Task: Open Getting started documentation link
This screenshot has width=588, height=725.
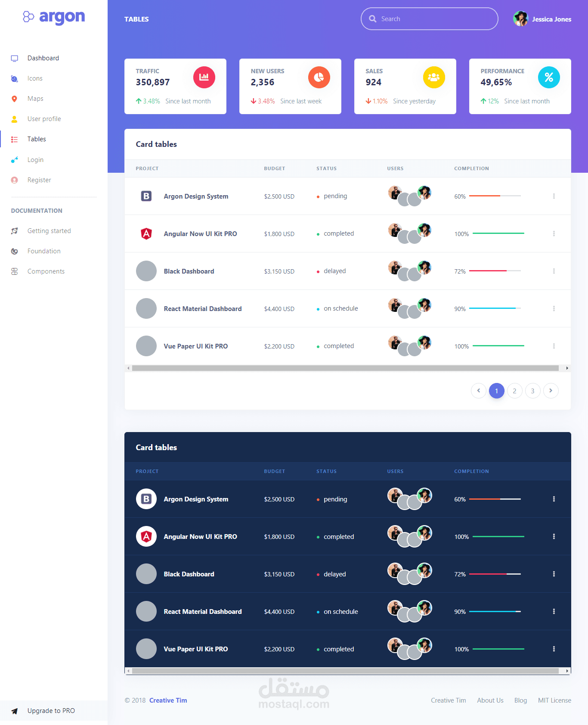Action: [x=54, y=231]
